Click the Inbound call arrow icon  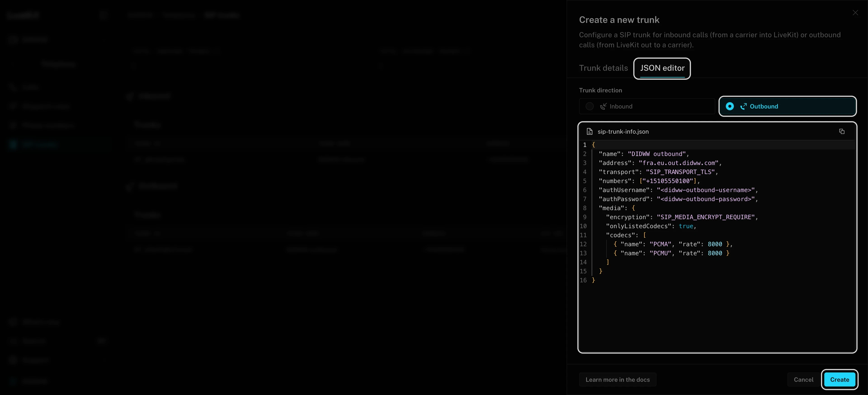point(603,106)
